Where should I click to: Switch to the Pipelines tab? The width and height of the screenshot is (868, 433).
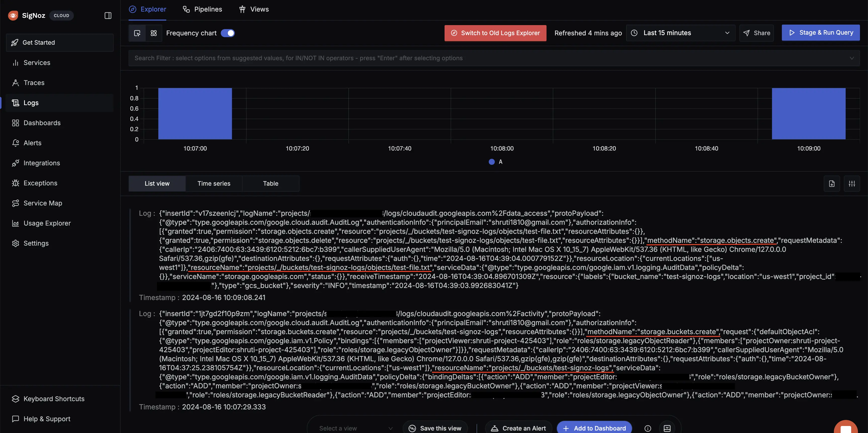[202, 10]
